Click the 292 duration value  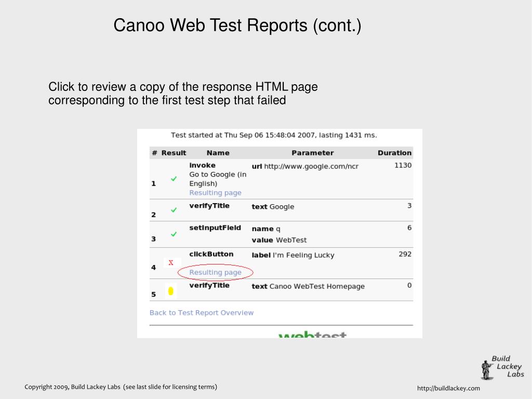405,254
